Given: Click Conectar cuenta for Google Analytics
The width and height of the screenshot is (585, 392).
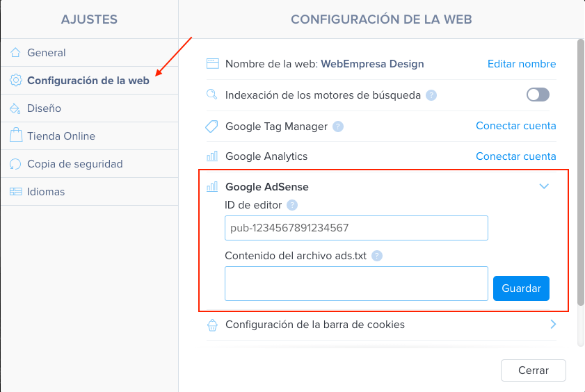Looking at the screenshot, I should (516, 156).
